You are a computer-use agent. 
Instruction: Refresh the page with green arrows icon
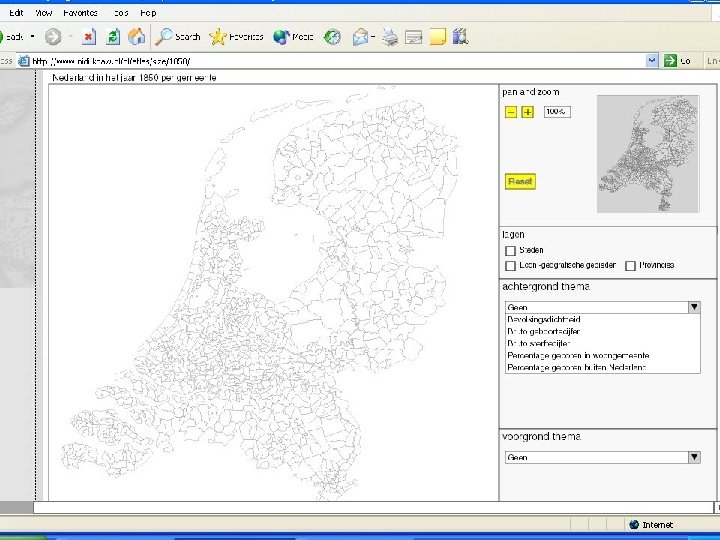coord(113,37)
